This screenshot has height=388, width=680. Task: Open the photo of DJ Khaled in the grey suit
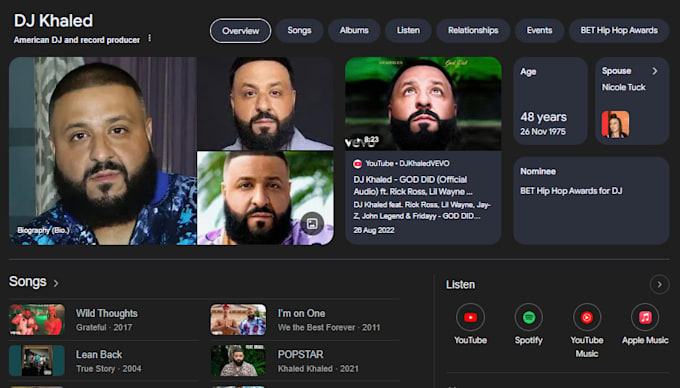265,104
